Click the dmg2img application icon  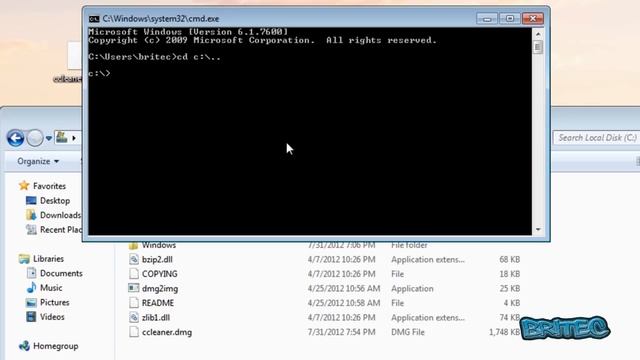tap(133, 288)
